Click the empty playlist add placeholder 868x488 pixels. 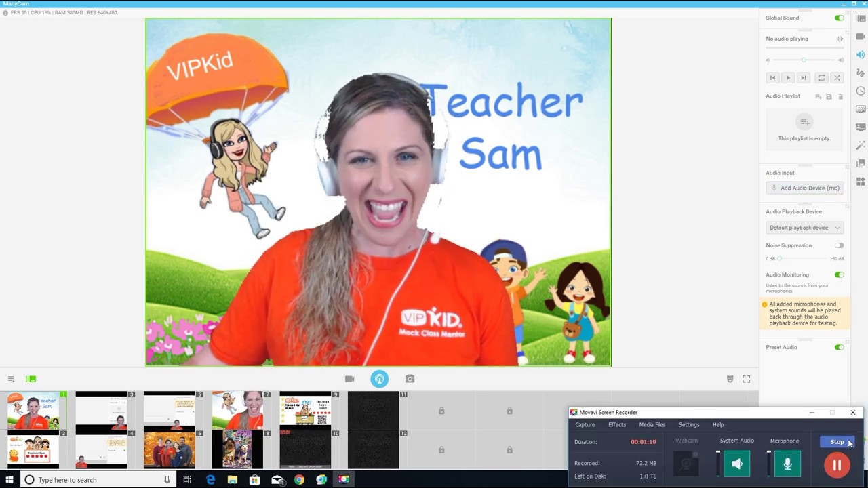[x=805, y=123]
